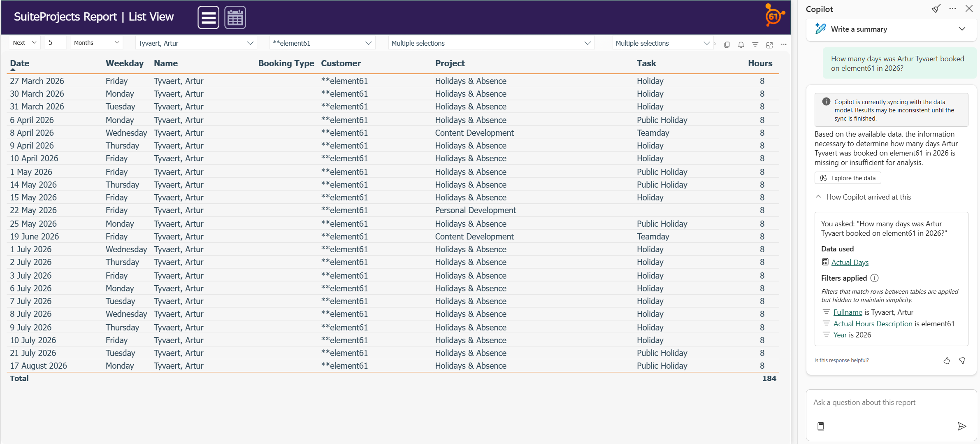Switch to the list view icon
The width and height of the screenshot is (980, 444).
(x=208, y=18)
